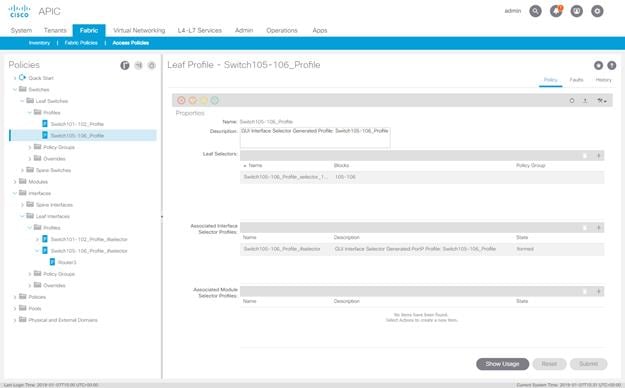Click first icon in Policies panel header
This screenshot has height=388, width=625.
pos(125,65)
